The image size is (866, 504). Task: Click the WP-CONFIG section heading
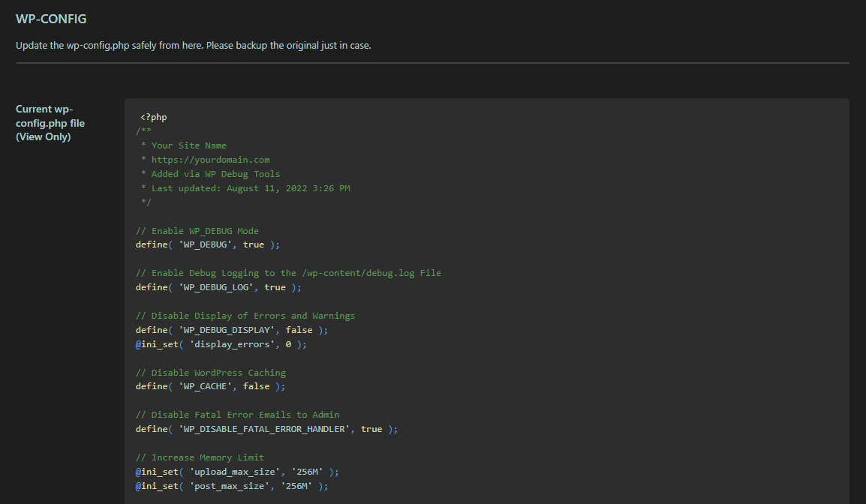[x=51, y=19]
